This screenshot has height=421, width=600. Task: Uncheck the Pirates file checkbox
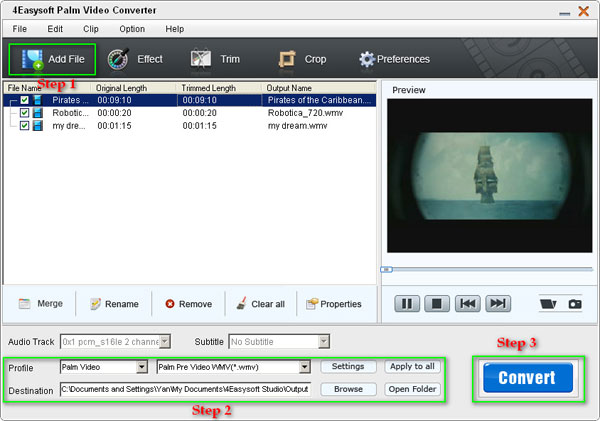(24, 100)
